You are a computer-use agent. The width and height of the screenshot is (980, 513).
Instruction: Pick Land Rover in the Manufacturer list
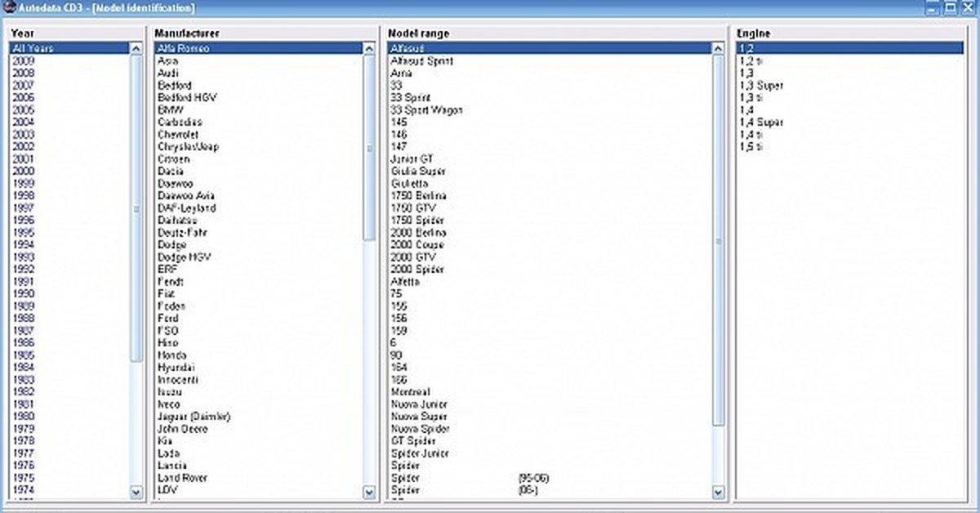(183, 478)
